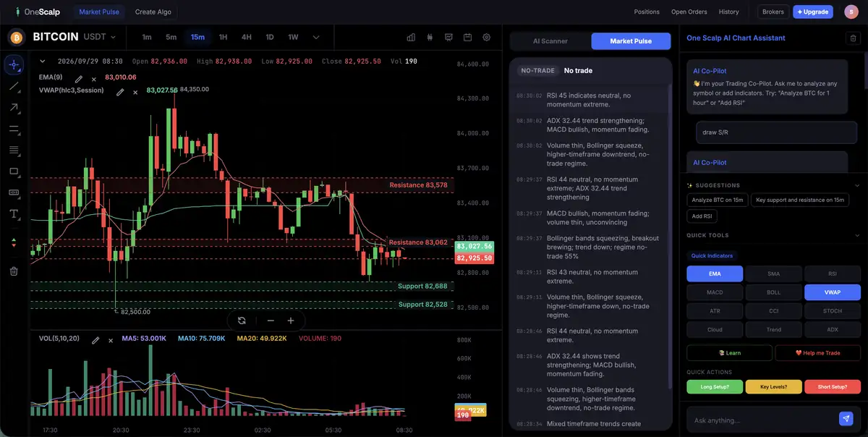Remove the VWAP indicator

pyautogui.click(x=135, y=92)
